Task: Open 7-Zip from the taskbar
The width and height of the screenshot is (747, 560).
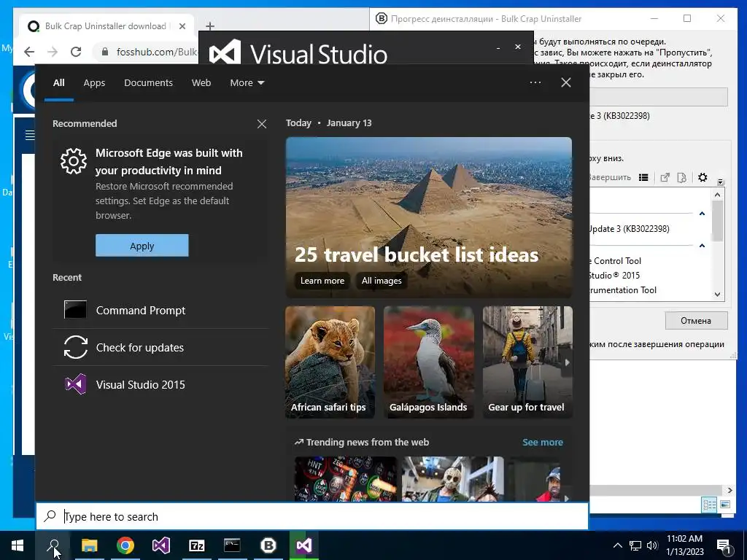Action: point(197,545)
